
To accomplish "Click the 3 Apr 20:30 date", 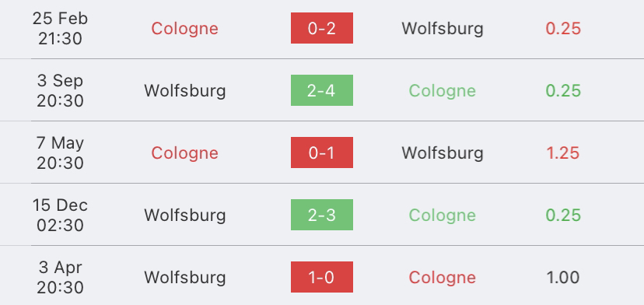I will [x=61, y=278].
